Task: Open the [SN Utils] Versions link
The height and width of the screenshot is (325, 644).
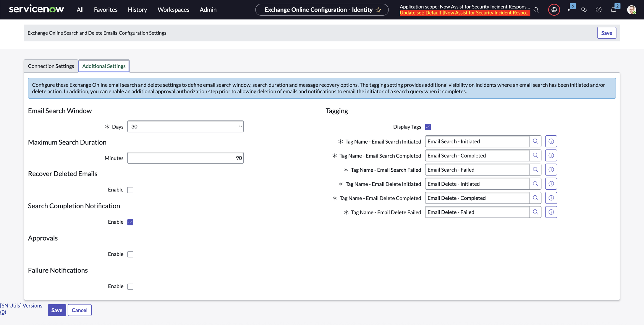Action: coord(21,309)
